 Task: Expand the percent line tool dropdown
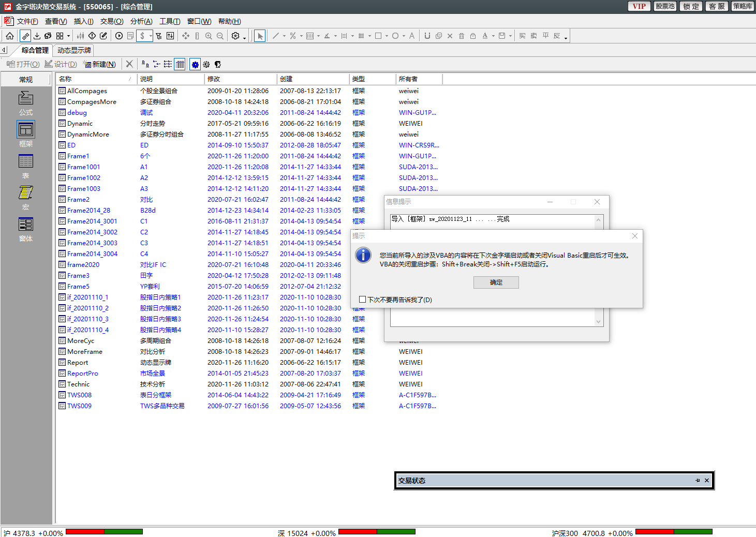coord(301,36)
